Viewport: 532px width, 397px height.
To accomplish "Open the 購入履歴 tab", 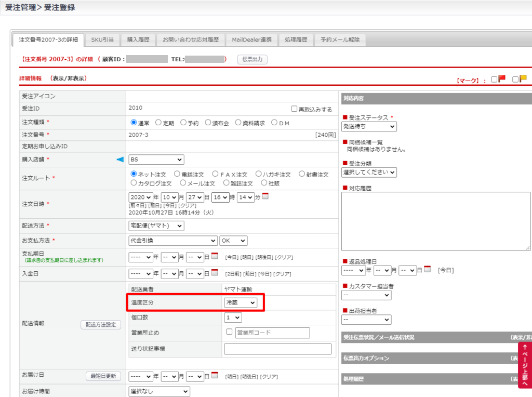I will point(138,40).
